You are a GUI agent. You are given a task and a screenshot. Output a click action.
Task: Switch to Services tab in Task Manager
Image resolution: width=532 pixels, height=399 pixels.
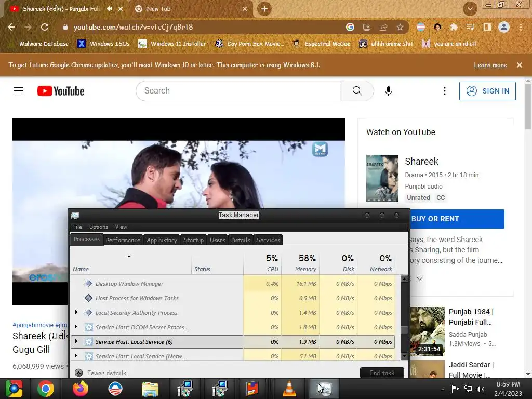click(x=268, y=240)
